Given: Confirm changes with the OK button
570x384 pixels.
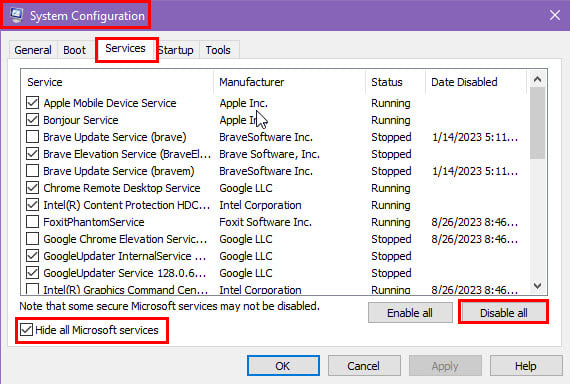Looking at the screenshot, I should (x=283, y=366).
